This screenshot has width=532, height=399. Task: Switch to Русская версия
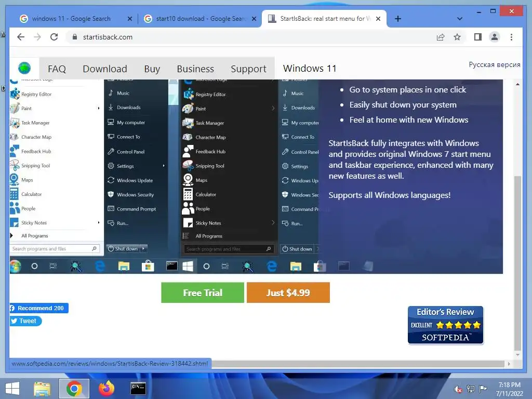(x=495, y=64)
